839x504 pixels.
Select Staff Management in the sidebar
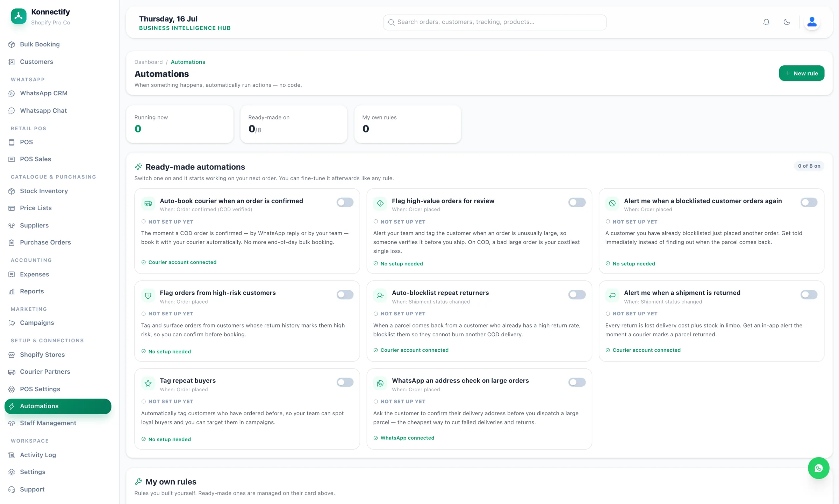58,423
